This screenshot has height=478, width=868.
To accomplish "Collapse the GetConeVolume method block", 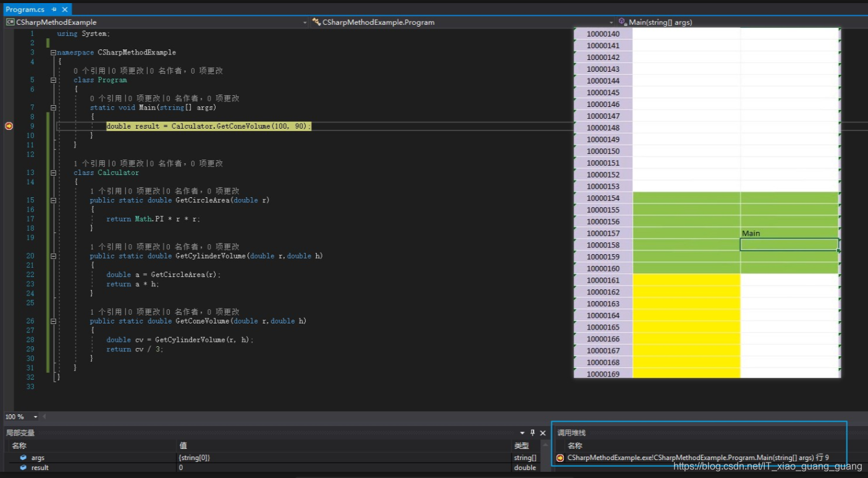I will click(x=53, y=321).
